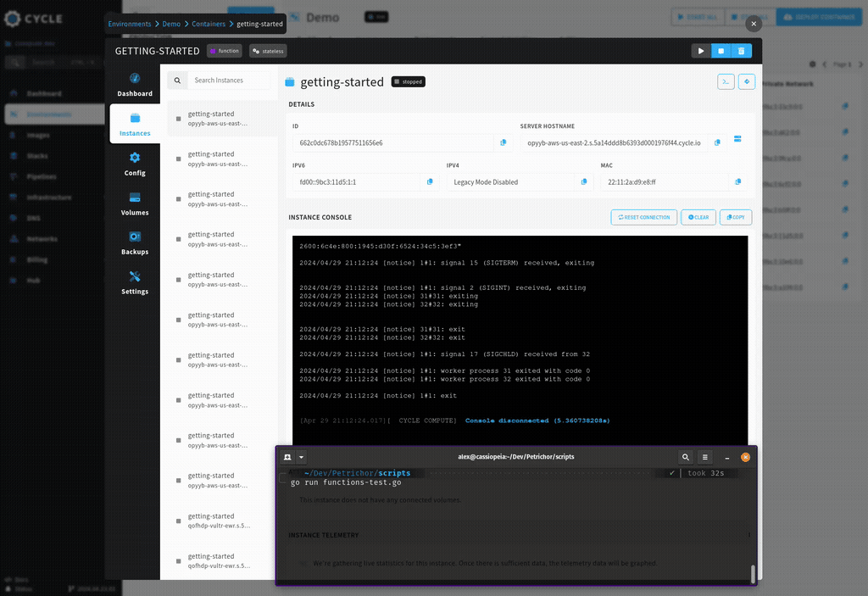Clear the instance console output
This screenshot has width=868, height=596.
[x=698, y=217]
